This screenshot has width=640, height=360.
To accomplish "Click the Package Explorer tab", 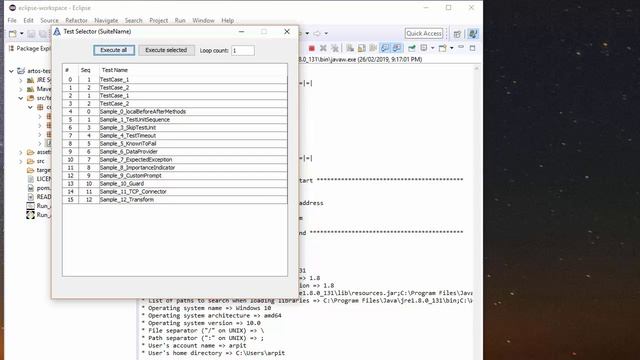I will [x=30, y=49].
